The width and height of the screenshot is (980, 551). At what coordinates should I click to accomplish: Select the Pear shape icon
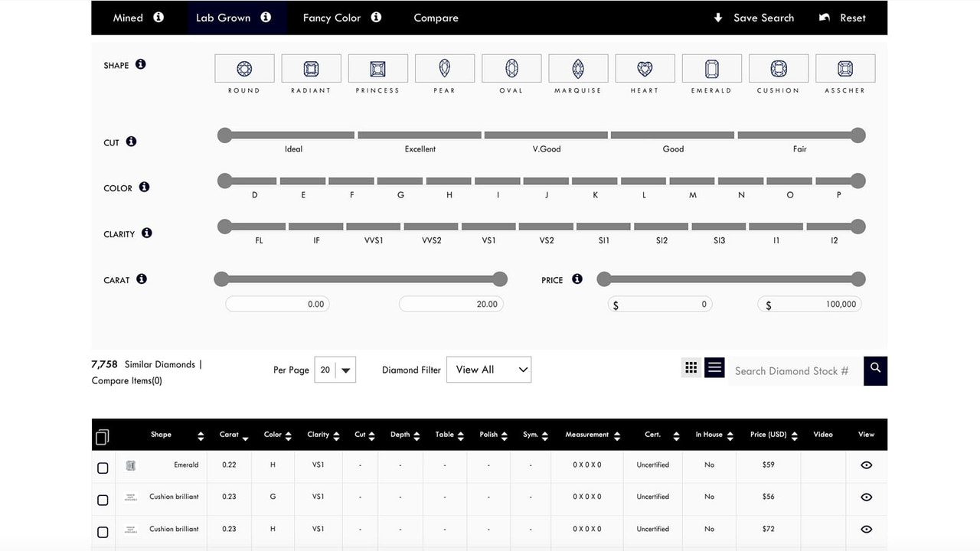(x=445, y=69)
